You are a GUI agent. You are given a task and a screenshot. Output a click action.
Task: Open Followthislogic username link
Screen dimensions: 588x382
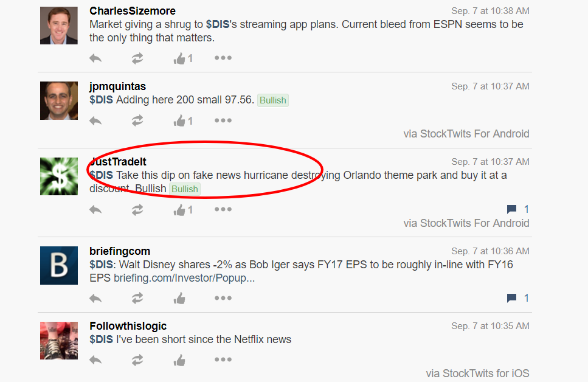point(128,326)
